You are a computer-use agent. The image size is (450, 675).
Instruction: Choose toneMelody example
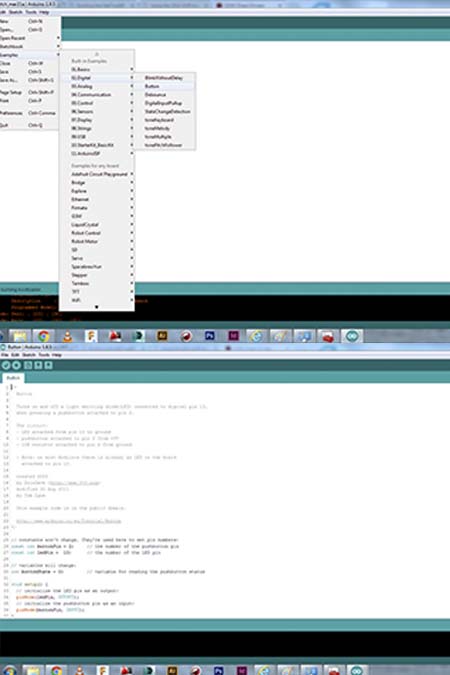tap(165, 128)
